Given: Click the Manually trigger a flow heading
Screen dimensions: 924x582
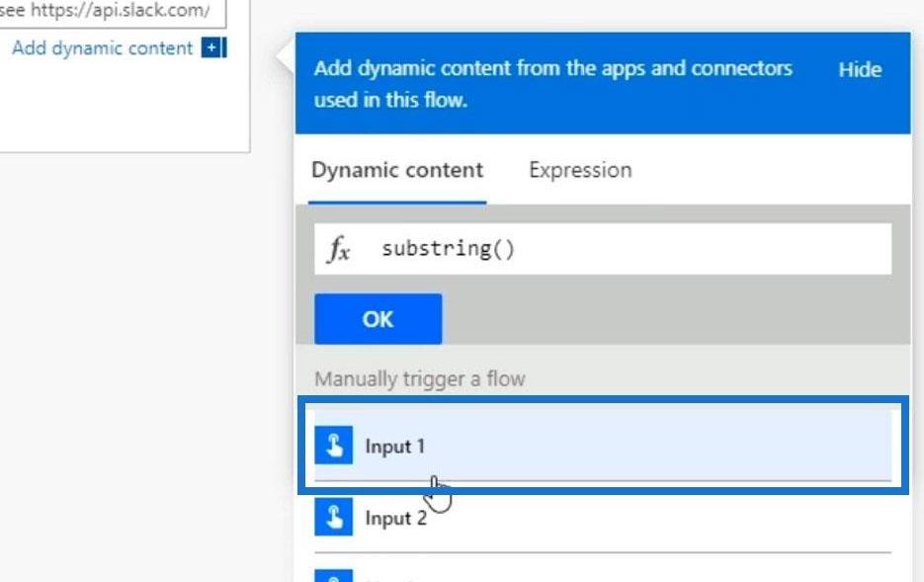Looking at the screenshot, I should point(420,378).
